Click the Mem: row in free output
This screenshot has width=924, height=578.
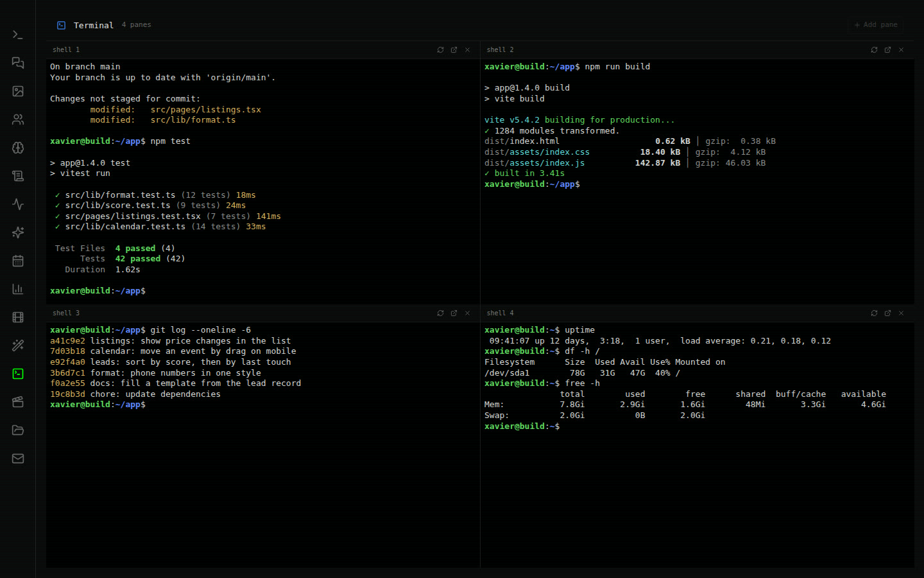685,405
